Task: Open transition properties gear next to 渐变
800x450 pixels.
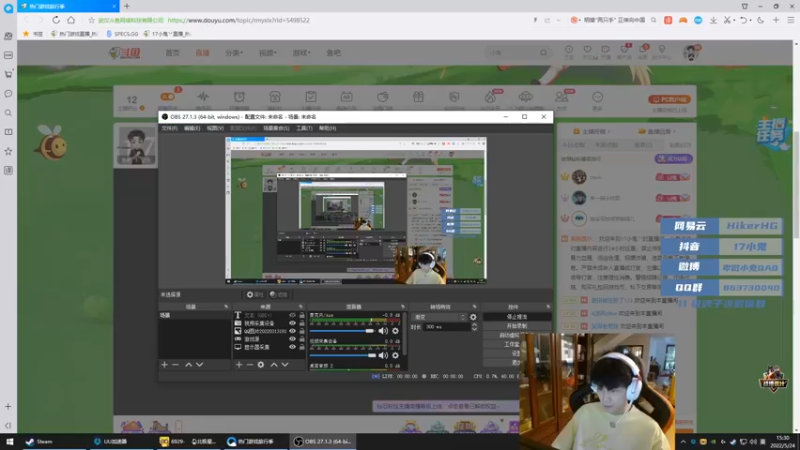Action: click(473, 317)
